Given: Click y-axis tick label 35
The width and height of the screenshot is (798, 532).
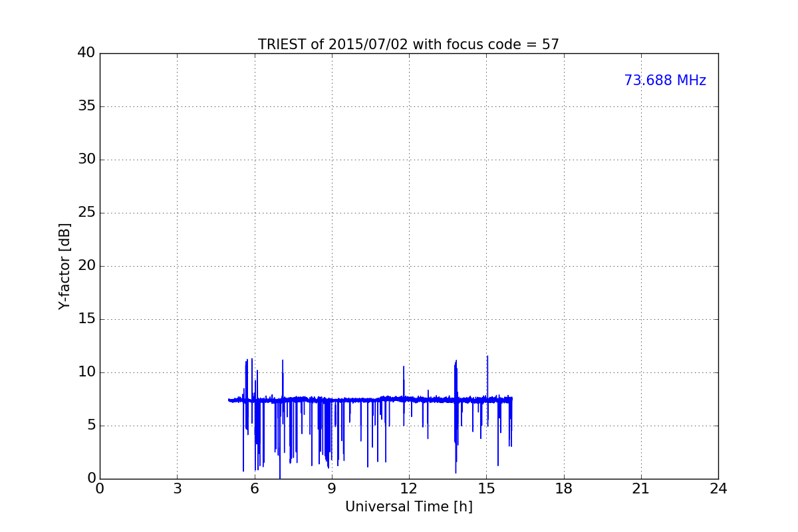Looking at the screenshot, I should [x=86, y=106].
